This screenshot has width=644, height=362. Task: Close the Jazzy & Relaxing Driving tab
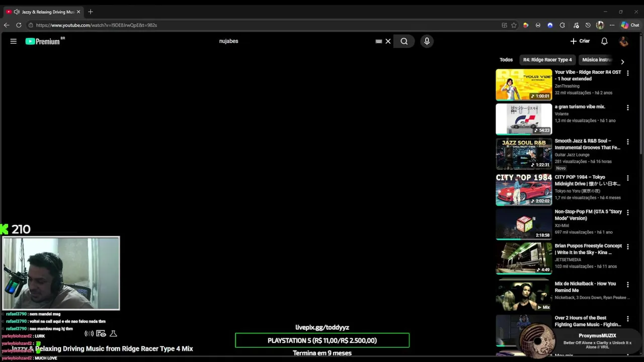pos(78,12)
